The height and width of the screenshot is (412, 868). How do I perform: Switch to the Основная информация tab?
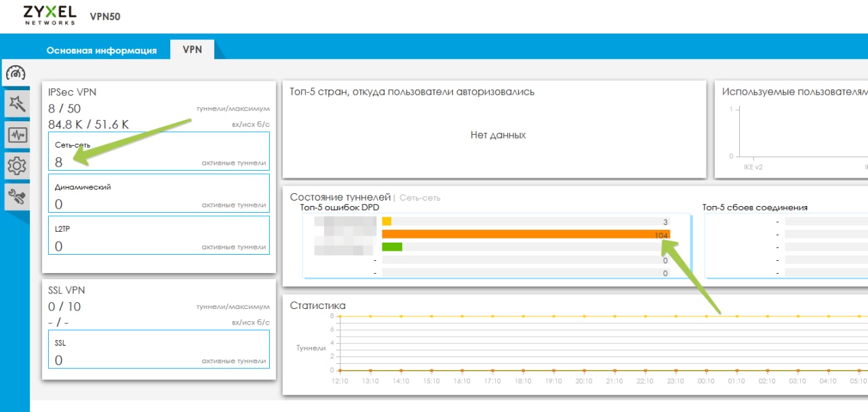coord(102,50)
